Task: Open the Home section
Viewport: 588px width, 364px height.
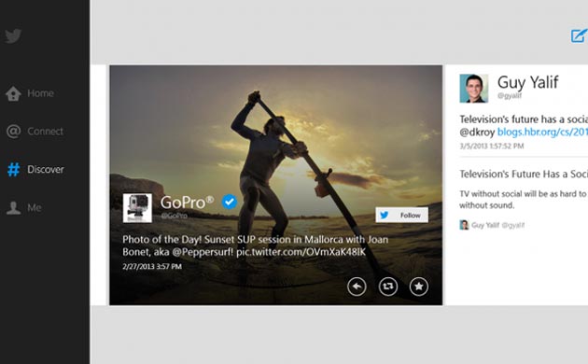Action: (x=30, y=93)
